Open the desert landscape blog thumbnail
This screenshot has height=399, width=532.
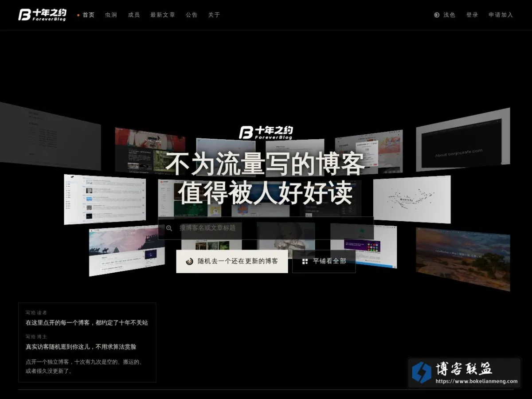tap(463, 259)
